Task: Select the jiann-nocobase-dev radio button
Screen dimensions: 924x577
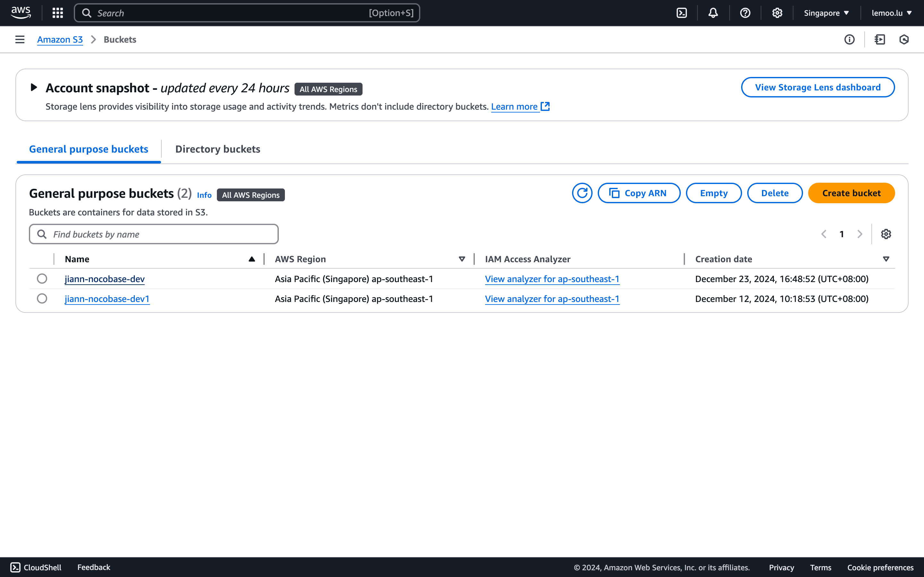Action: tap(42, 279)
